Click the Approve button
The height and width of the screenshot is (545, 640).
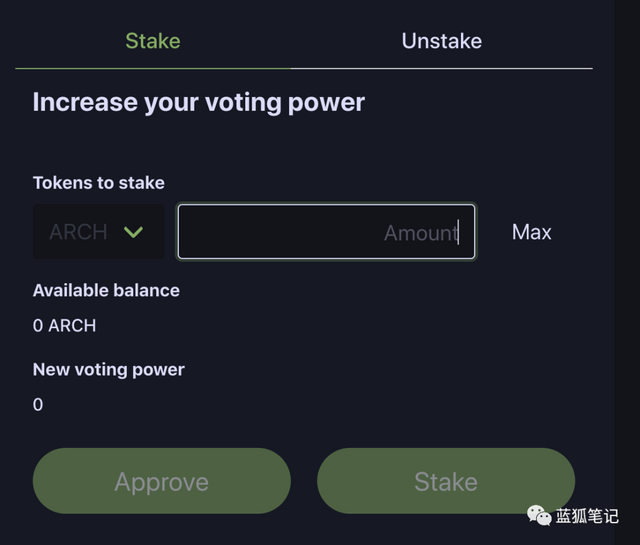(161, 481)
